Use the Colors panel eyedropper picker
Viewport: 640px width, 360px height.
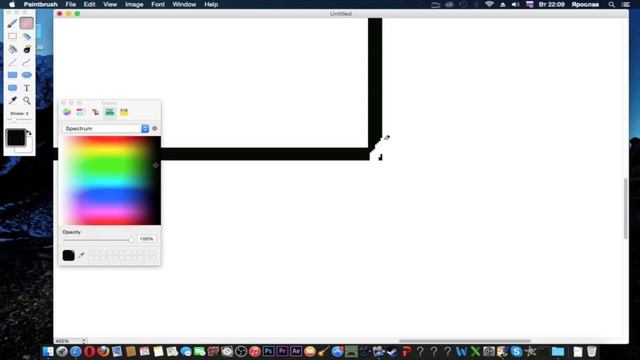(x=82, y=256)
